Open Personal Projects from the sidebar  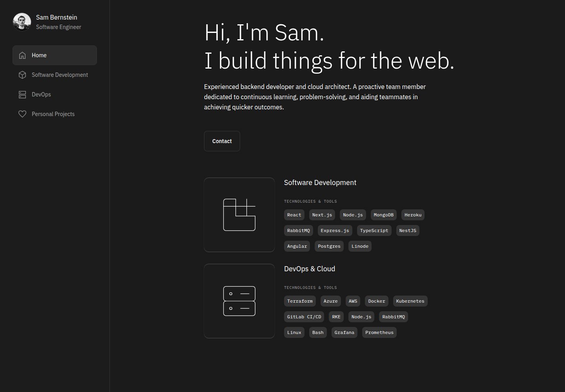tap(55, 114)
